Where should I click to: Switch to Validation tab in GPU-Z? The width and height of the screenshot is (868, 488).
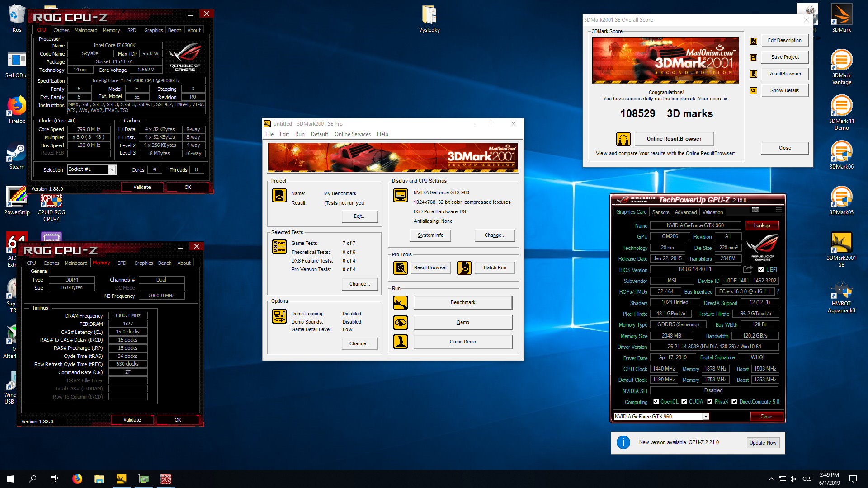point(713,212)
